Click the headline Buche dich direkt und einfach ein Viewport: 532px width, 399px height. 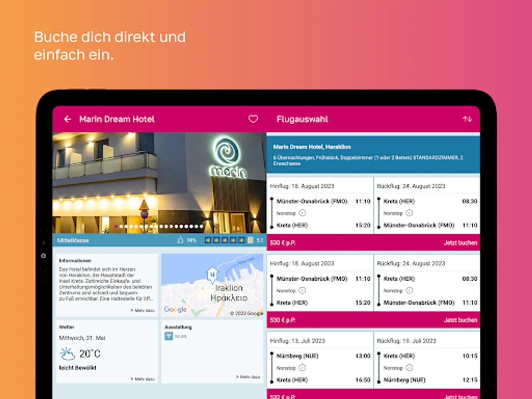[110, 46]
